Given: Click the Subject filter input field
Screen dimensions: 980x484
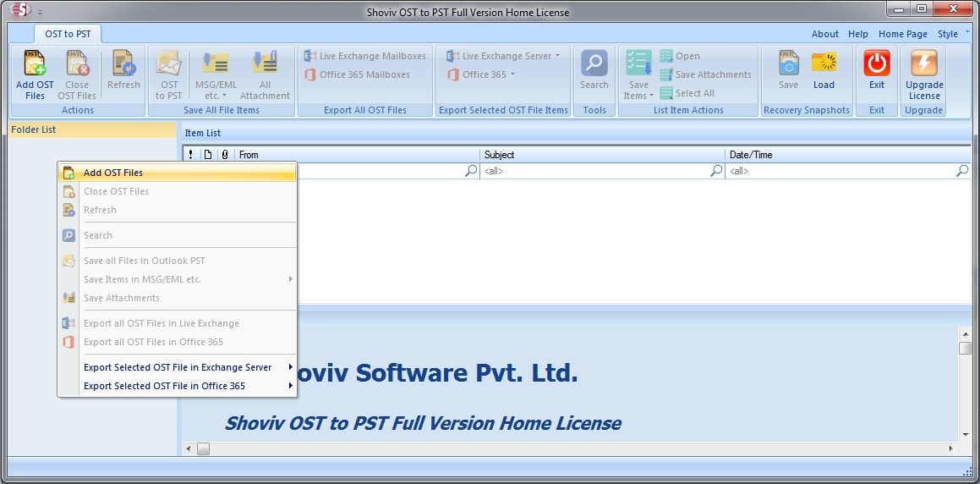Looking at the screenshot, I should coord(594,171).
